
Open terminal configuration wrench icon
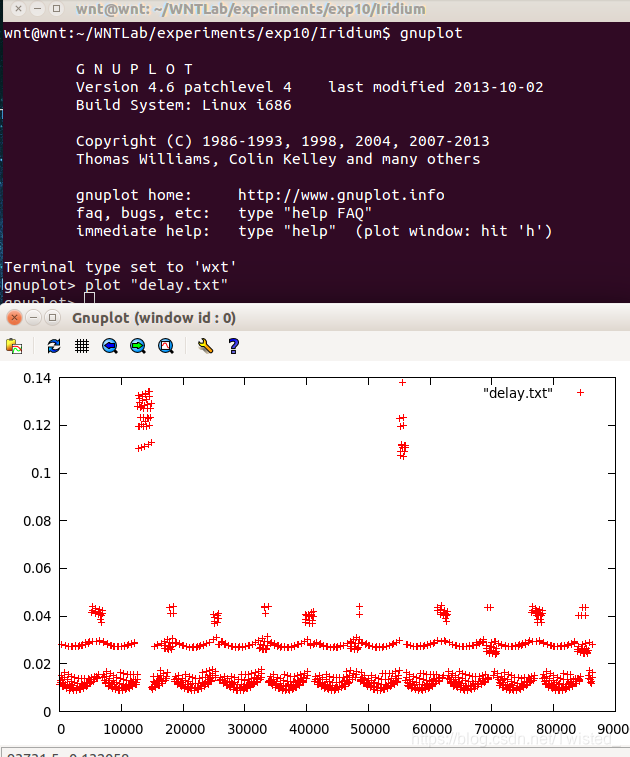tap(205, 346)
